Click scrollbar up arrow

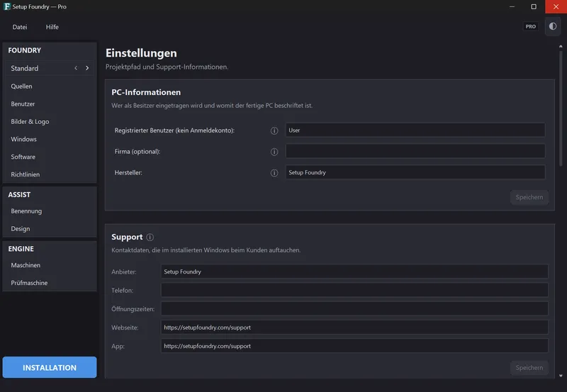(561, 47)
